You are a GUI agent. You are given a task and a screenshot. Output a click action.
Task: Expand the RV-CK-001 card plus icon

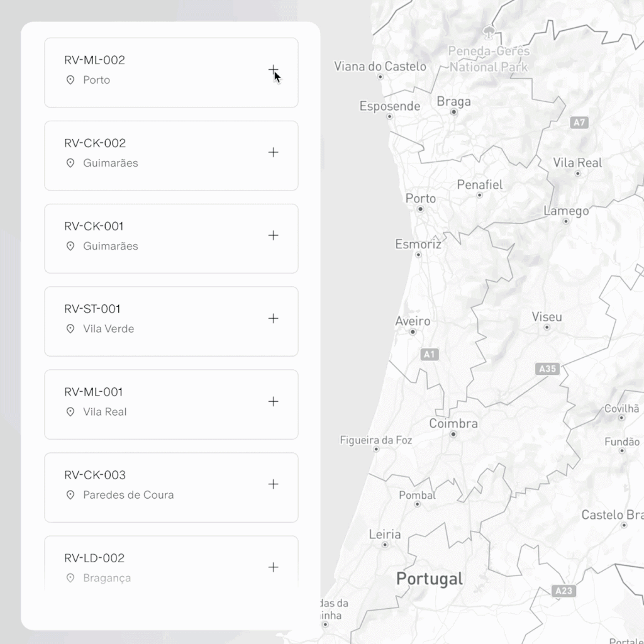tap(273, 235)
